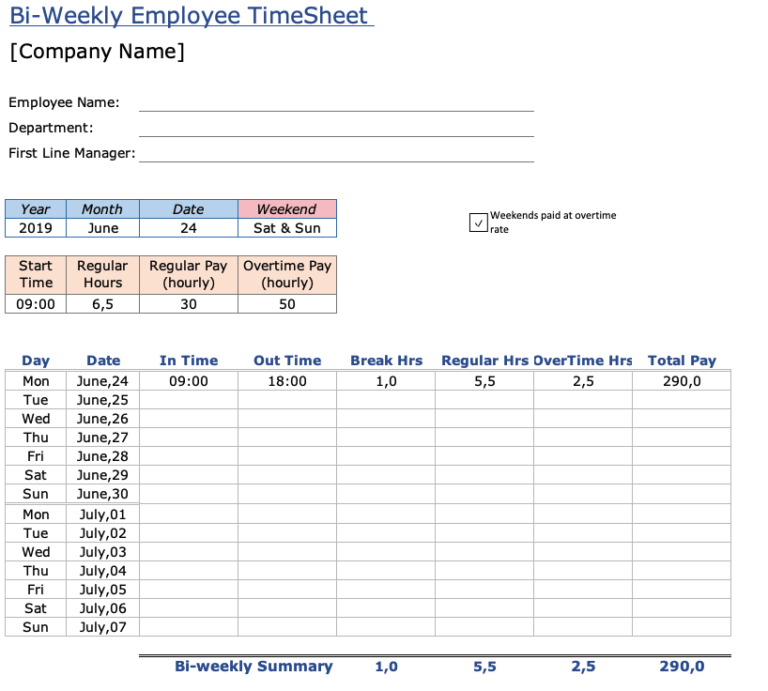
Task: Click the Total Pay column header
Action: tap(682, 360)
